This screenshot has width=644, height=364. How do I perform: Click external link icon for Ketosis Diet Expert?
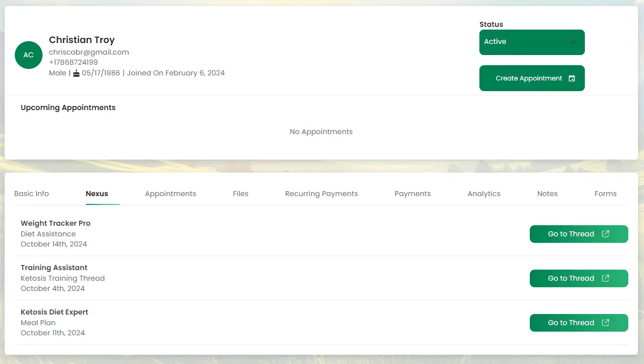(x=605, y=323)
